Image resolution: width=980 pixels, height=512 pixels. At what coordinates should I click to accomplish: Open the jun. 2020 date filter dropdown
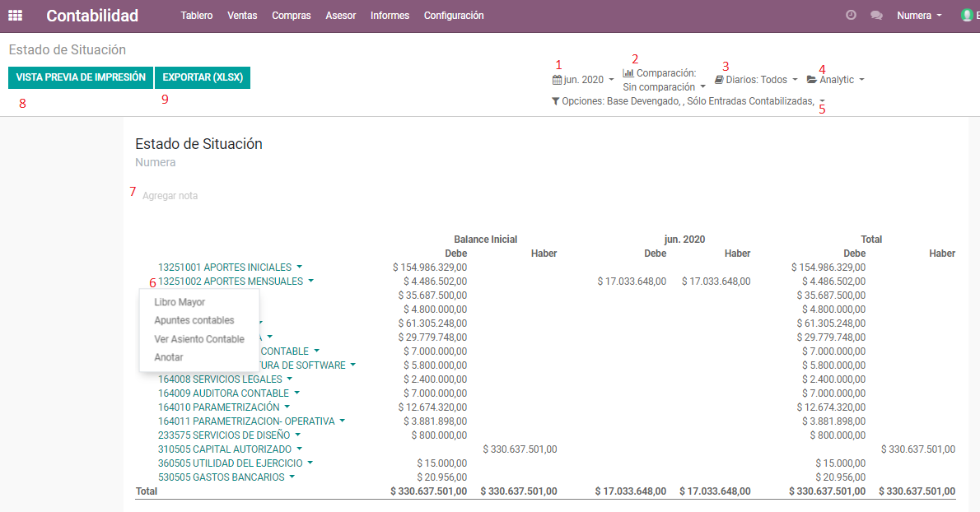coord(583,80)
